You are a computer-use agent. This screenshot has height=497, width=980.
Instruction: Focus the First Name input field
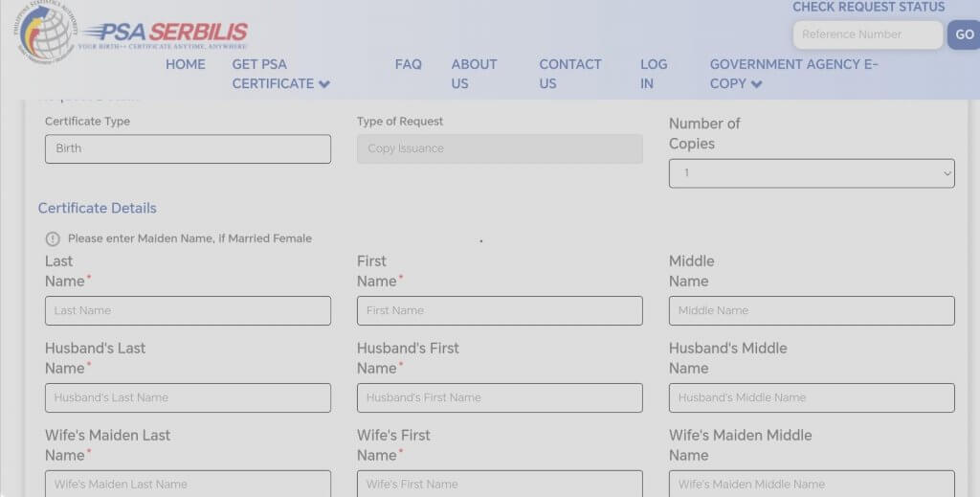coord(500,311)
